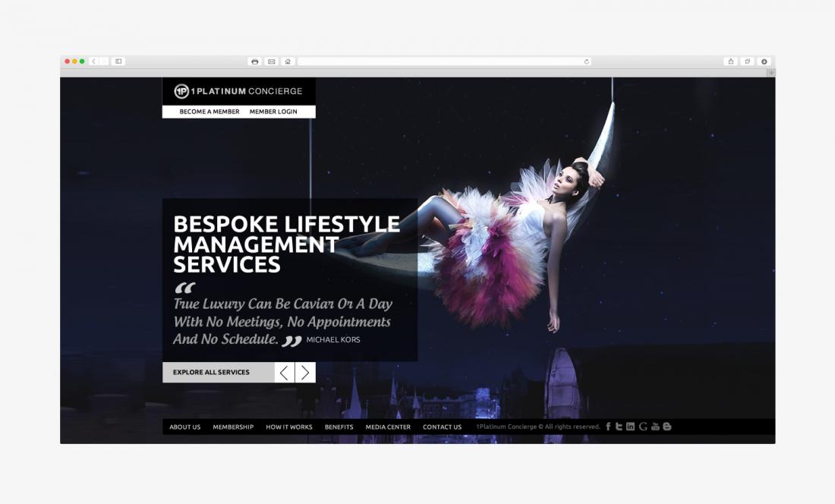Follow the Become a Member link

[209, 112]
